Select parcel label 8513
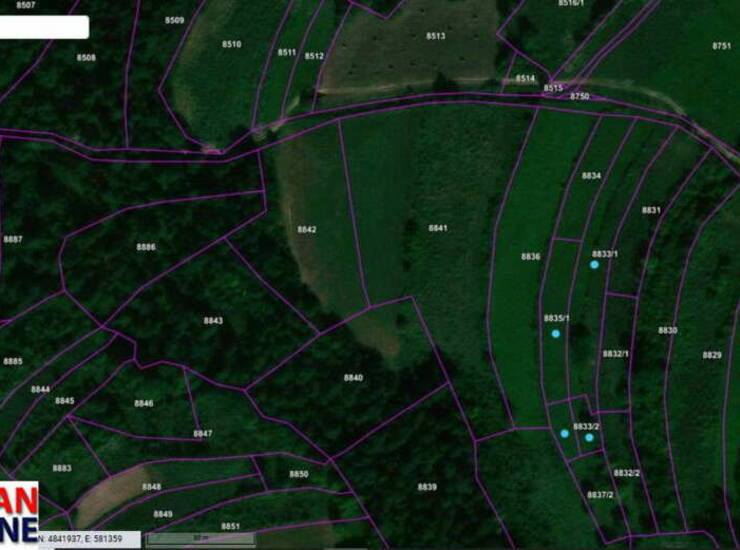Viewport: 740px width, 550px height. pos(436,36)
